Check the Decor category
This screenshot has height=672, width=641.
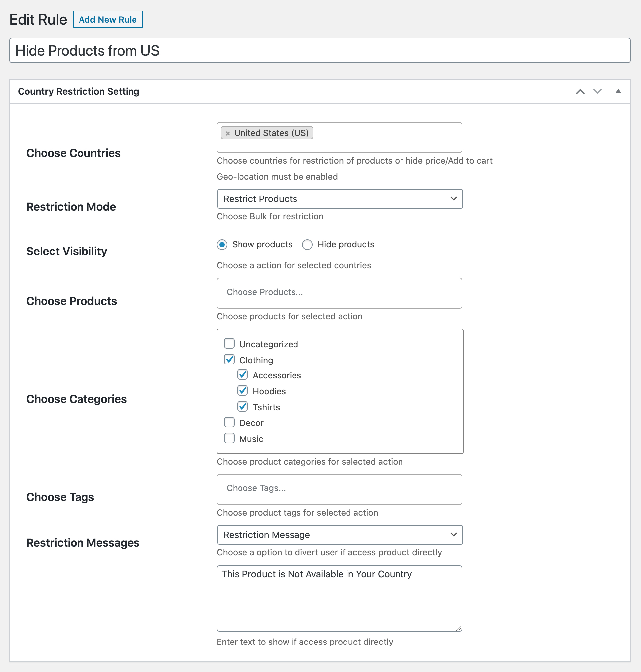229,422
